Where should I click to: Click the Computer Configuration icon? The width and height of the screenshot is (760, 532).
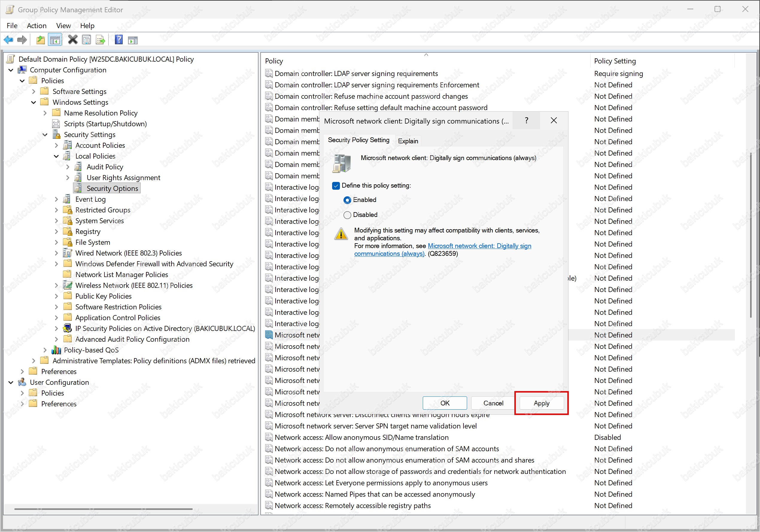pyautogui.click(x=22, y=70)
